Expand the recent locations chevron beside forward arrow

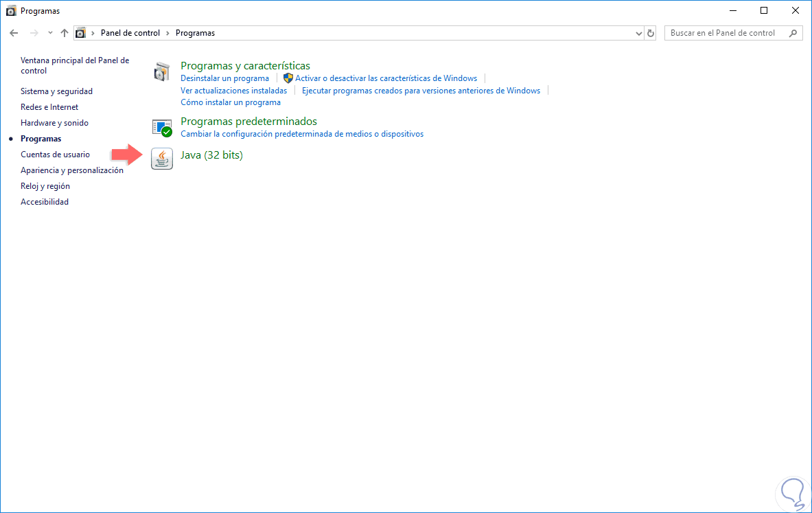tap(49, 32)
